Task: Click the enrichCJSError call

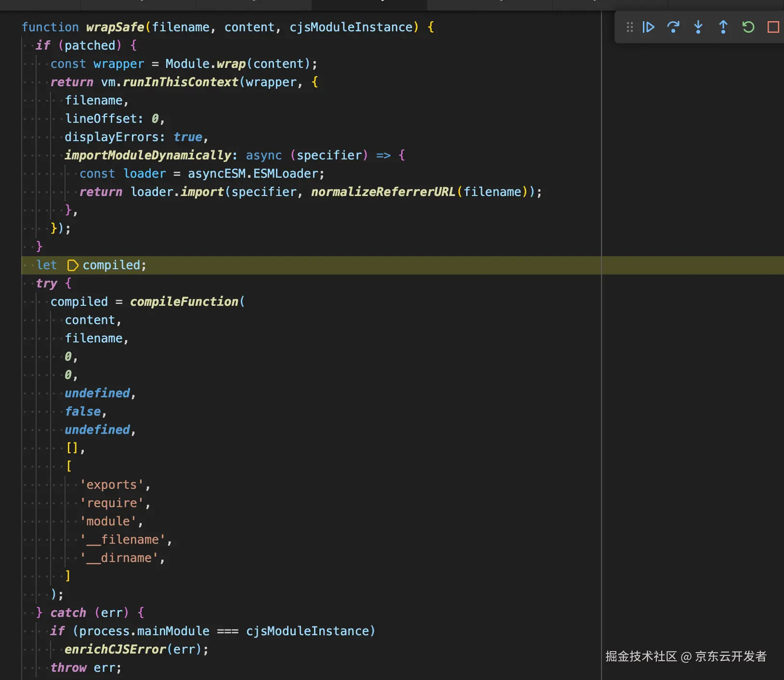Action: point(116,650)
